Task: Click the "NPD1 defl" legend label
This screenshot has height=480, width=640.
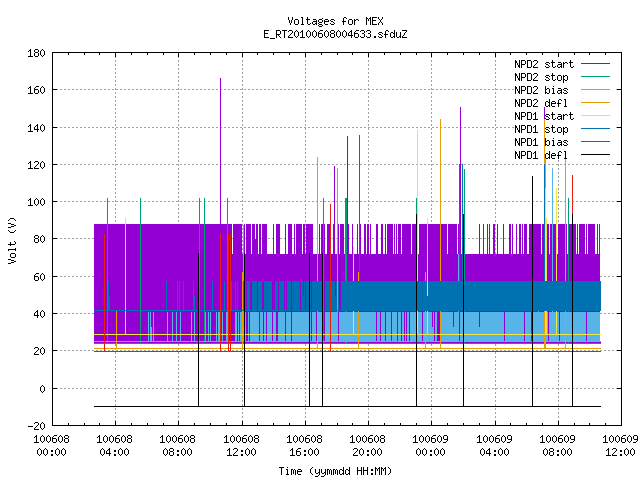Action: coord(541,156)
